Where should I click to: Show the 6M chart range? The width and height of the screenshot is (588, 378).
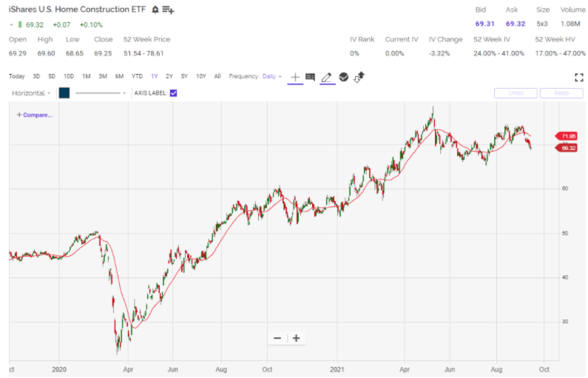click(x=119, y=76)
